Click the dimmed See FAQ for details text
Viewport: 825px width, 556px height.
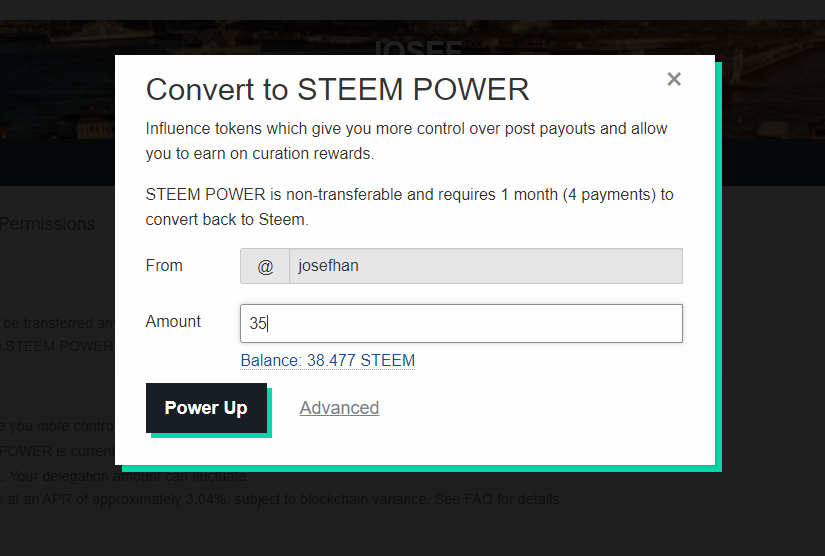pos(498,499)
